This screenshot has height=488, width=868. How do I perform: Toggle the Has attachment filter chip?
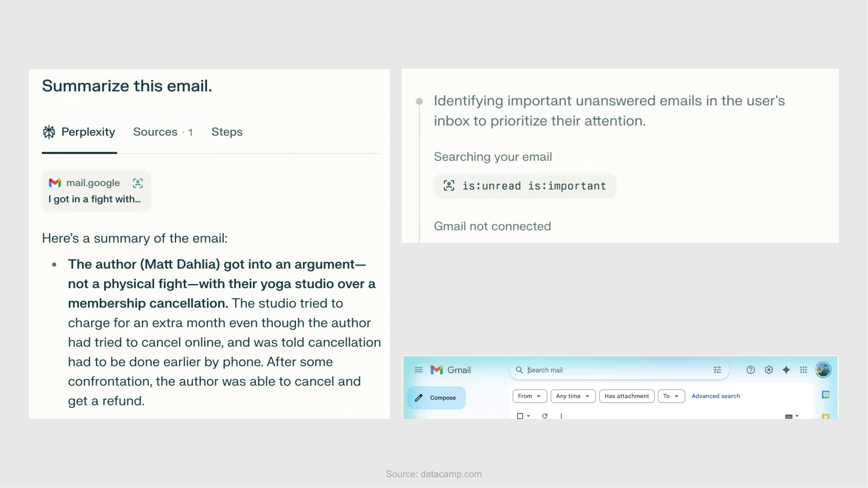tap(627, 396)
